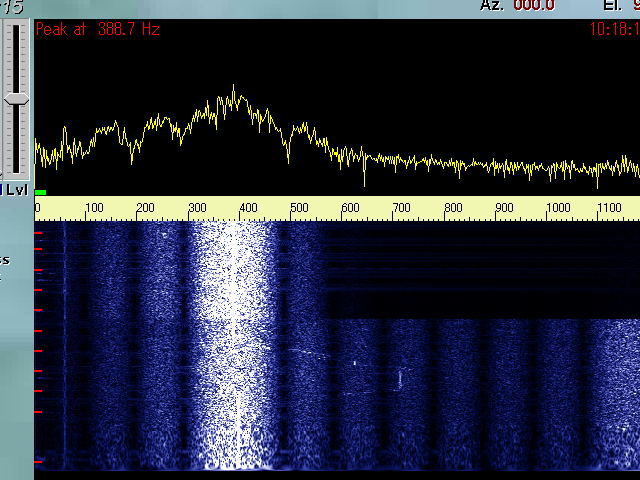Image resolution: width=640 pixels, height=480 pixels.
Task: Click the 700 Hz tick on frequency ruler
Action: 402,208
